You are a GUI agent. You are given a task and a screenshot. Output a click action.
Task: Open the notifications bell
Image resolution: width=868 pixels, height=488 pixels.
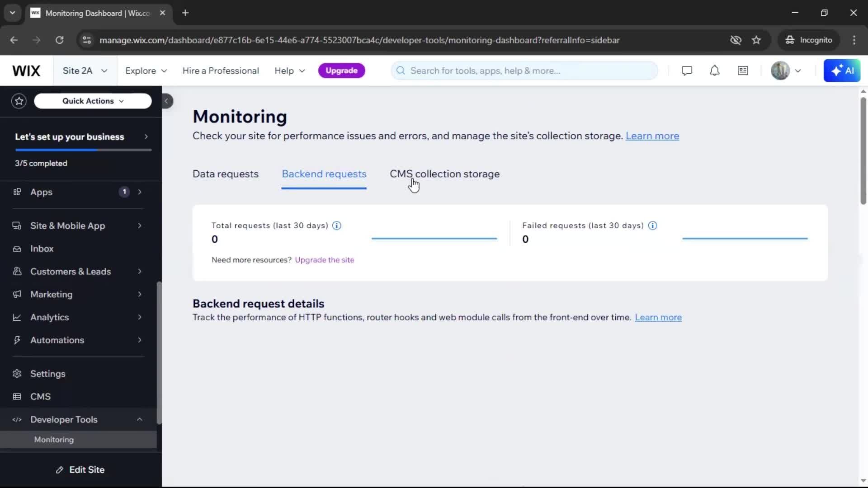pyautogui.click(x=714, y=71)
